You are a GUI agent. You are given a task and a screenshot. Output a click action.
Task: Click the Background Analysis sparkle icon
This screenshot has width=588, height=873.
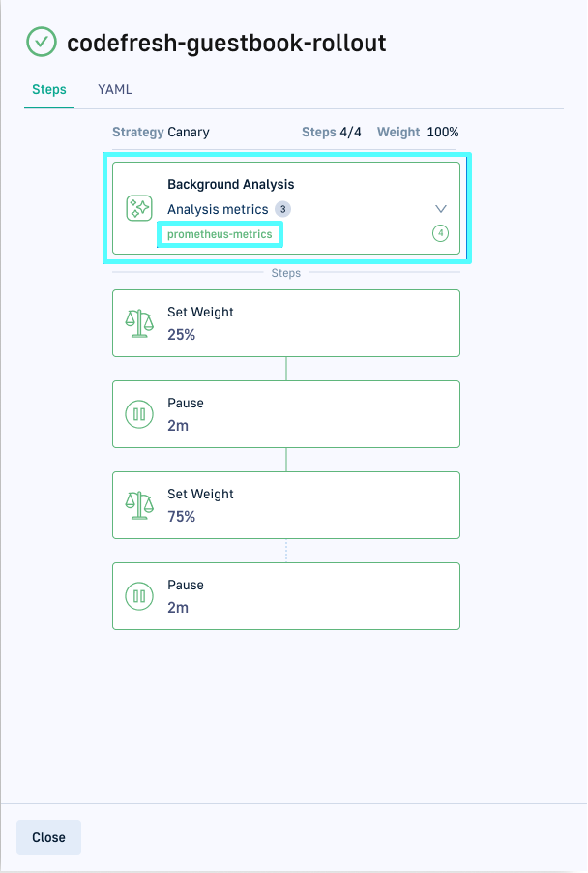tap(139, 208)
